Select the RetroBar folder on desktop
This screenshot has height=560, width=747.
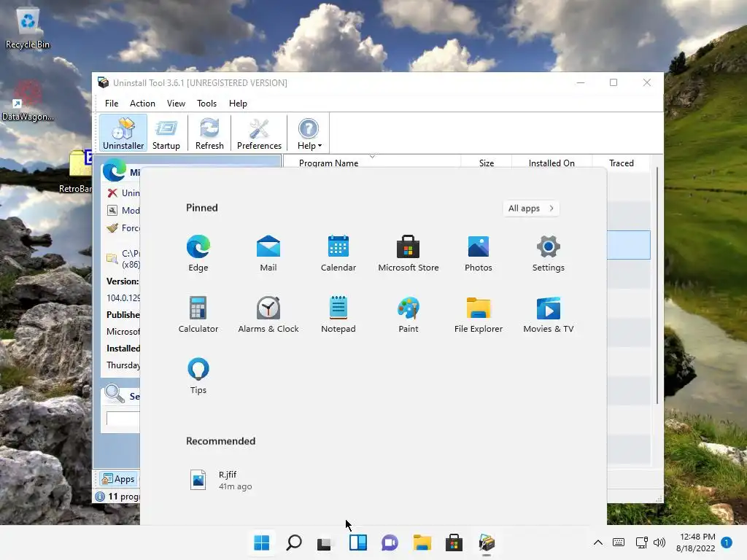point(77,171)
